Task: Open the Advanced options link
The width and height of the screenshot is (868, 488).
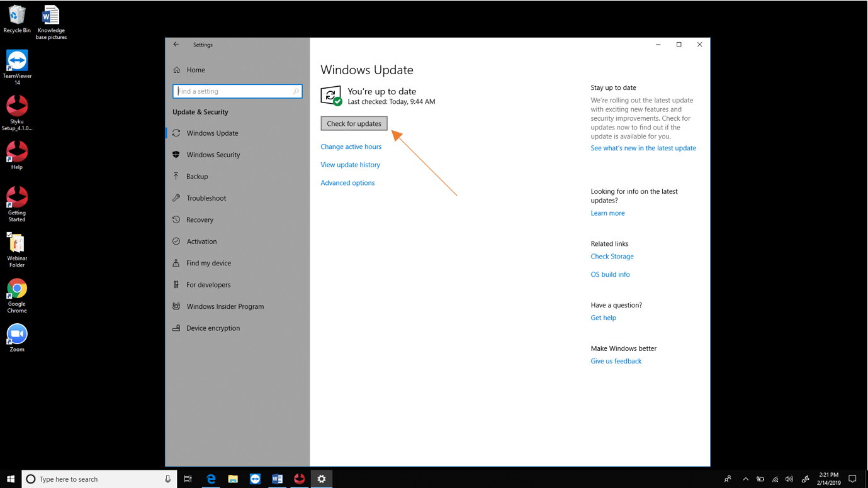Action: click(347, 183)
